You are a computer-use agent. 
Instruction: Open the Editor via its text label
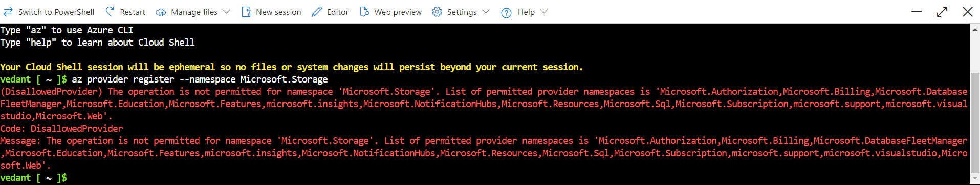coord(338,12)
